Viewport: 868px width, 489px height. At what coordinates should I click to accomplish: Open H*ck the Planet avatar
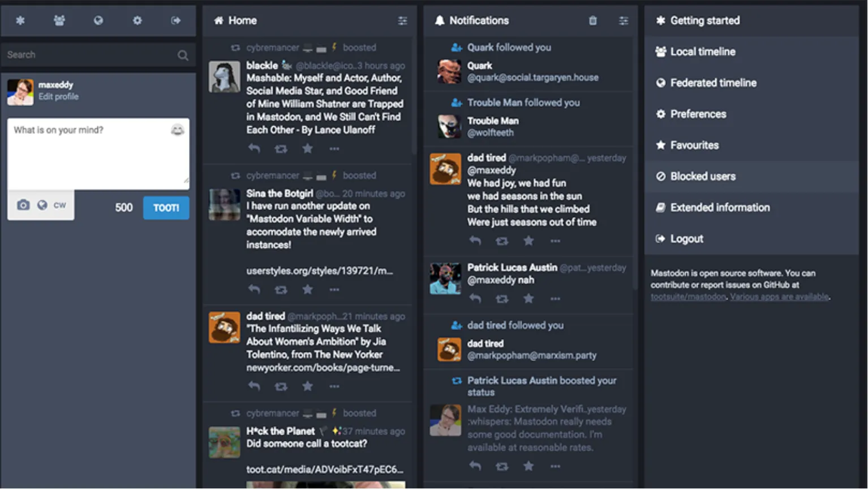pos(225,442)
